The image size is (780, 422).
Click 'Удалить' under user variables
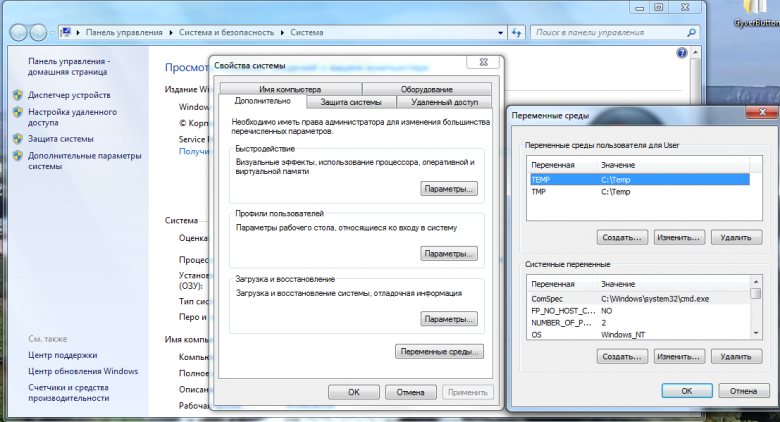coord(736,237)
